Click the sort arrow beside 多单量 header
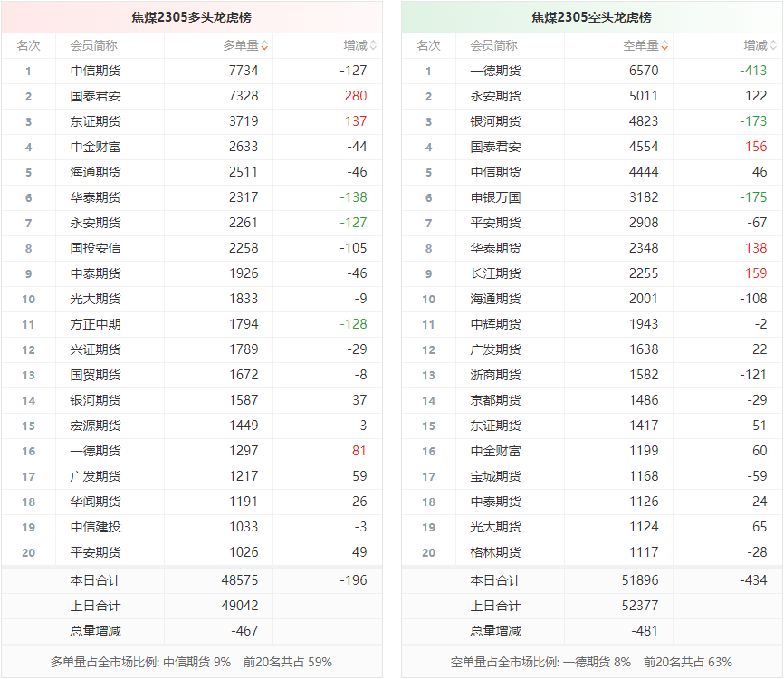Screen dimensions: 784x679 pos(264,45)
